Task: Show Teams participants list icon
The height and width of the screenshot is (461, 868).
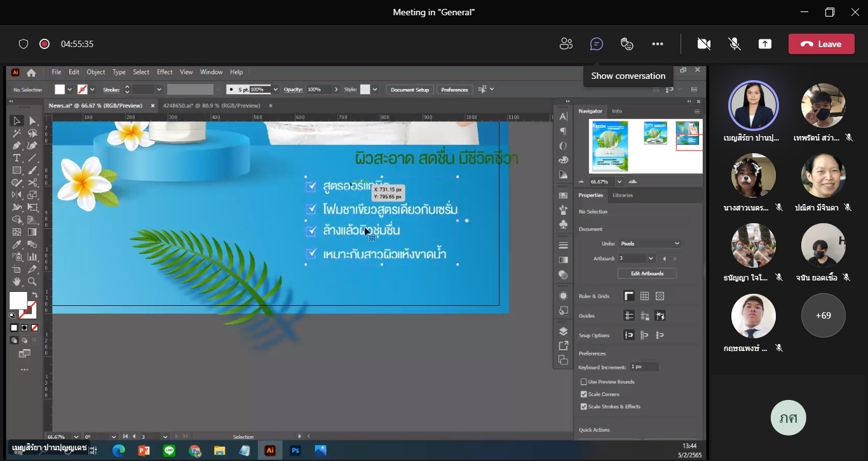Action: point(566,44)
